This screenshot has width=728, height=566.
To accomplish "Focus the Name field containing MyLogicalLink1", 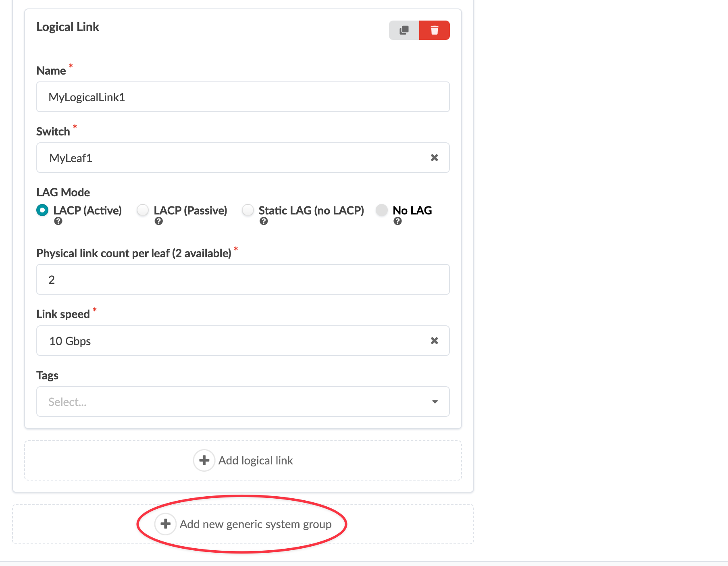I will click(243, 97).
